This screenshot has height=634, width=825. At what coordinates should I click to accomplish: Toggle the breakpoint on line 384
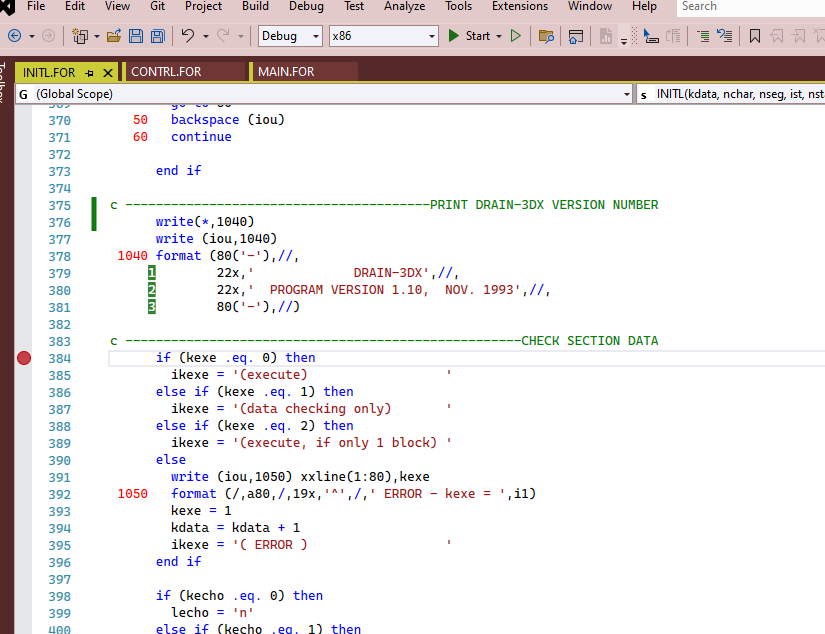click(x=24, y=358)
